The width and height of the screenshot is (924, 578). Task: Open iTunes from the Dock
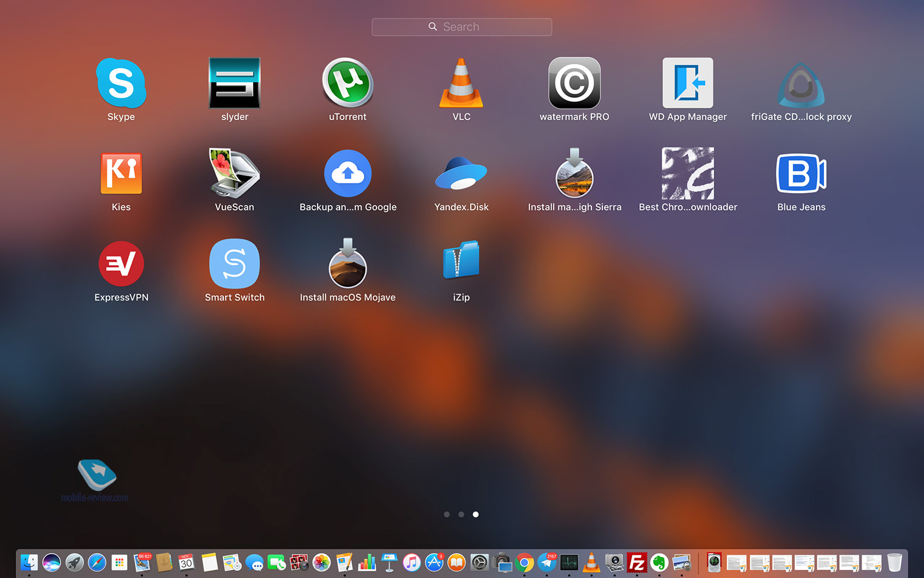pos(412,562)
